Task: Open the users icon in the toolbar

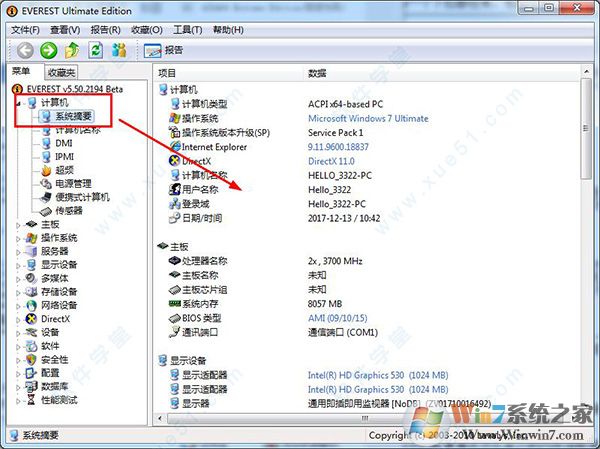Action: [119, 50]
